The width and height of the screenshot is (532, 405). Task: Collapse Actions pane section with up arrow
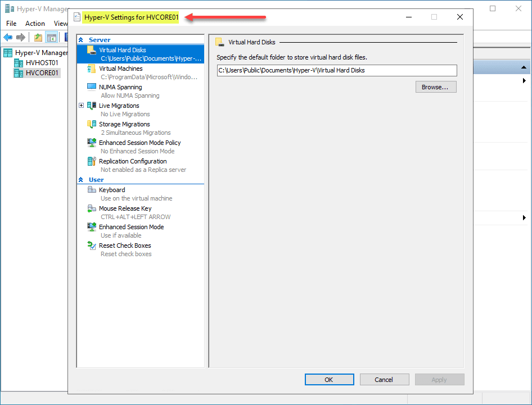pos(524,67)
